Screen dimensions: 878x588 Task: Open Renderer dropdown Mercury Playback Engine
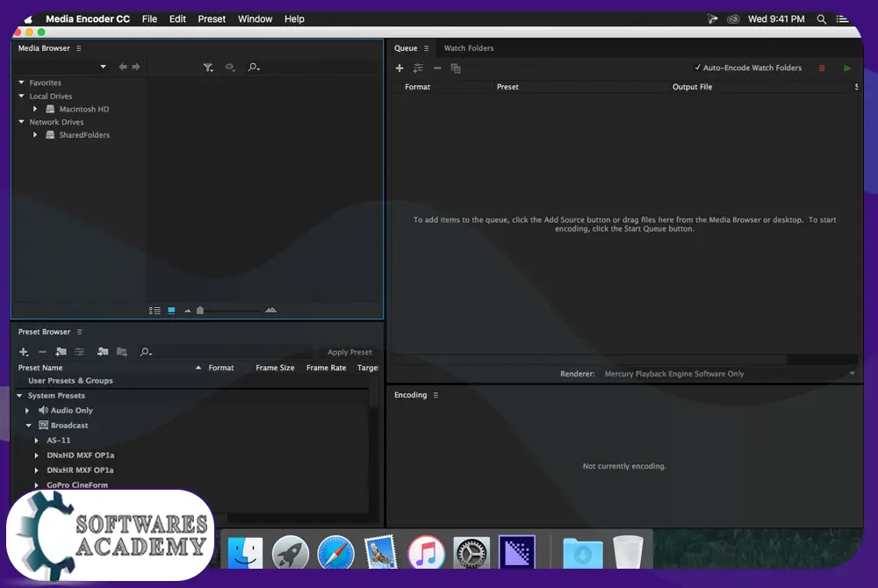tap(729, 374)
